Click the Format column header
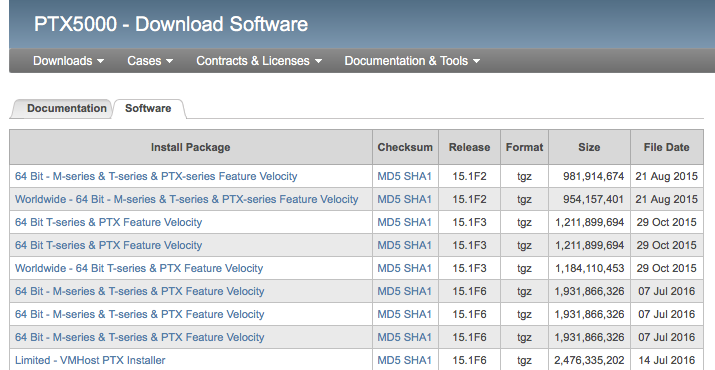This screenshot has width=715, height=370. pyautogui.click(x=524, y=147)
